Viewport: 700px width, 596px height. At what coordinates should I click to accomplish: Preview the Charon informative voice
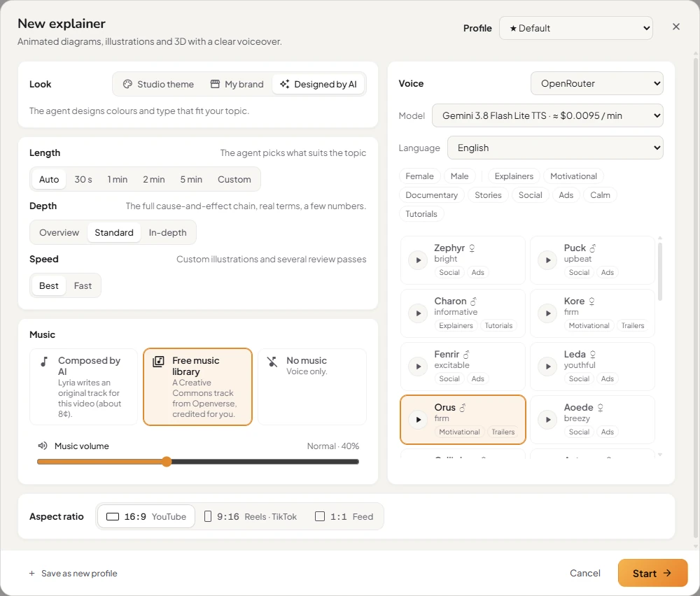419,313
